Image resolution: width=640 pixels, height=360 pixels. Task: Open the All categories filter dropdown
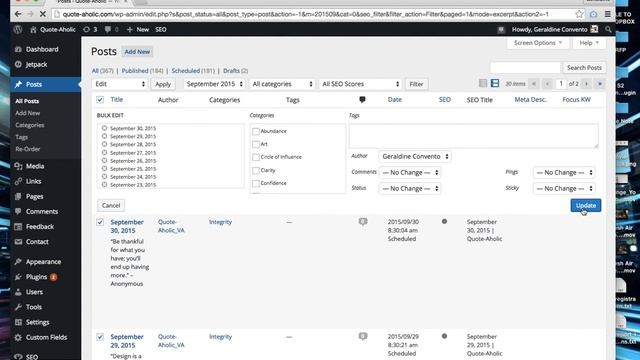click(x=282, y=84)
